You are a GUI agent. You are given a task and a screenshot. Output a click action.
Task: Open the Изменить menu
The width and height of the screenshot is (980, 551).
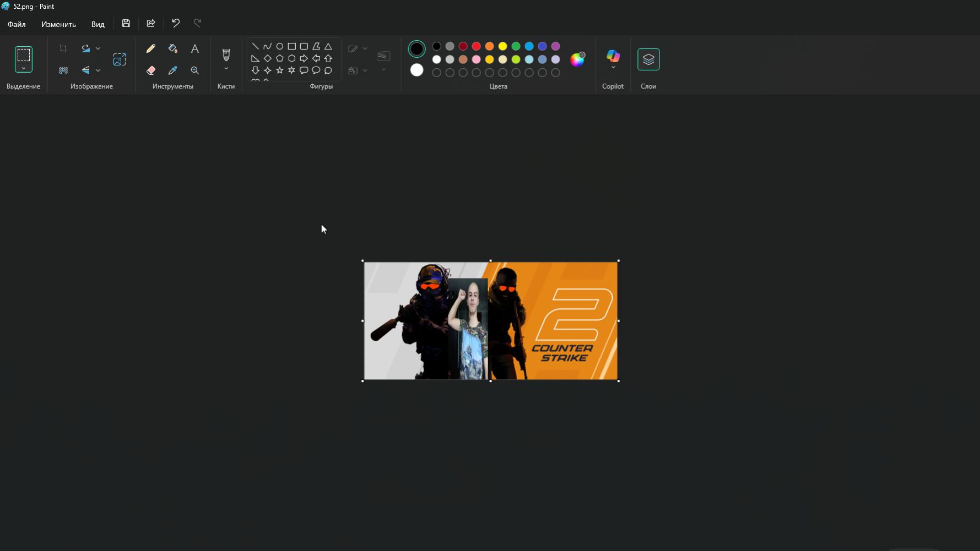58,24
